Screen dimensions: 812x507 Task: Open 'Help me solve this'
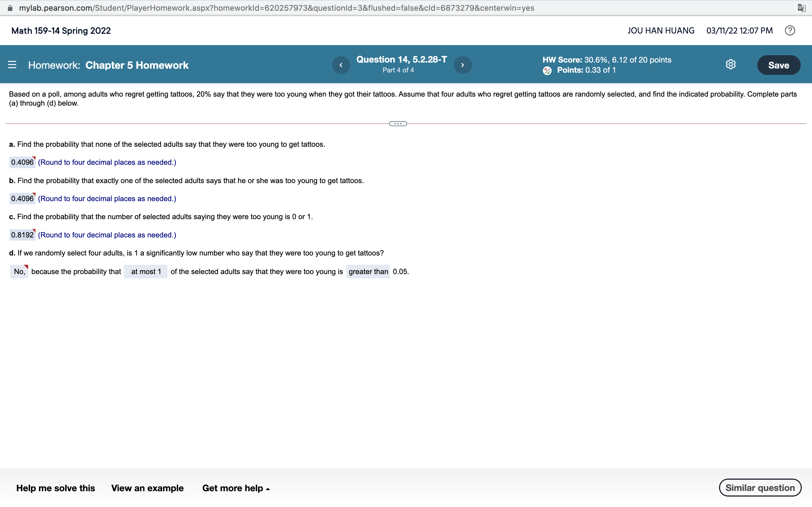[x=56, y=488]
